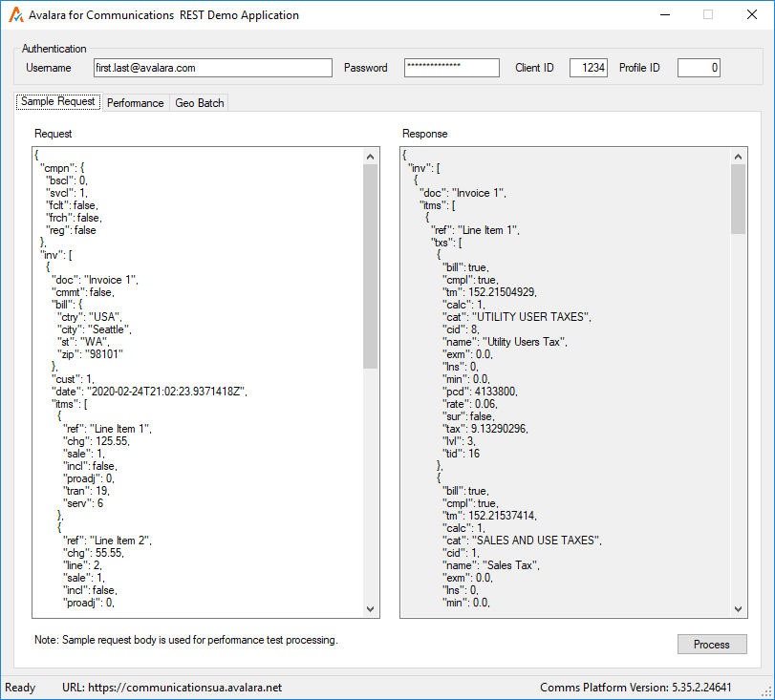The width and height of the screenshot is (775, 700).
Task: Click the Response pane scrollbar thumb
Action: coord(738,199)
